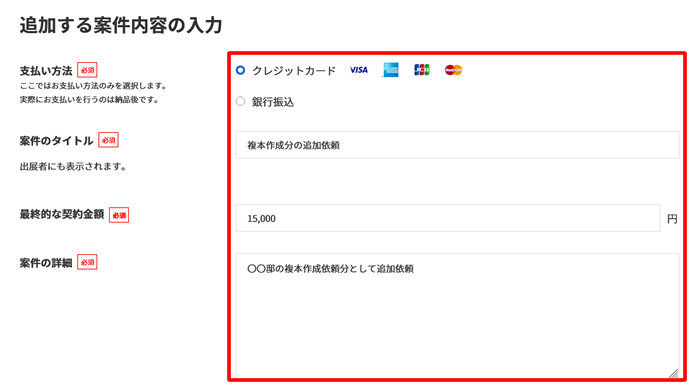Click the 銀行振込 label text

click(x=273, y=102)
